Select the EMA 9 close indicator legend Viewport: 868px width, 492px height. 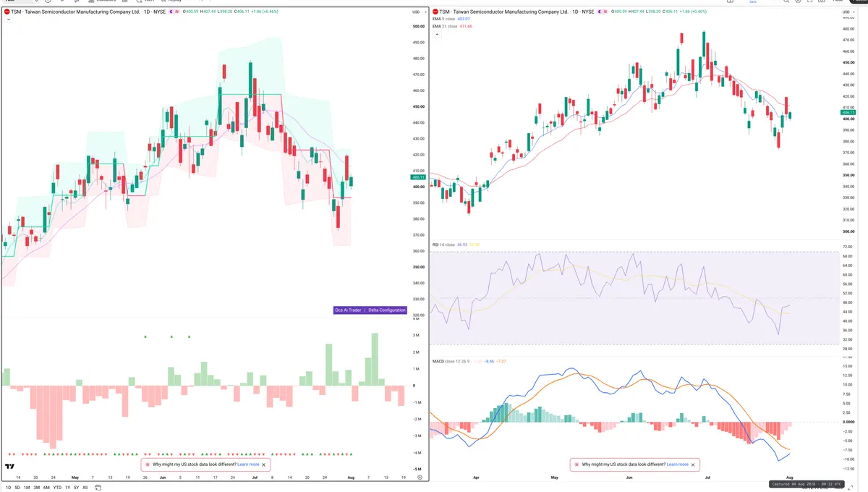click(x=445, y=20)
